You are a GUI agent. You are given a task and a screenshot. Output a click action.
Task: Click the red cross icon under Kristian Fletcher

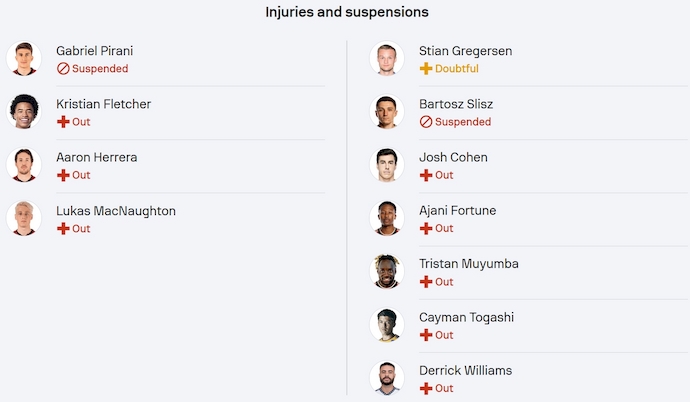(62, 122)
